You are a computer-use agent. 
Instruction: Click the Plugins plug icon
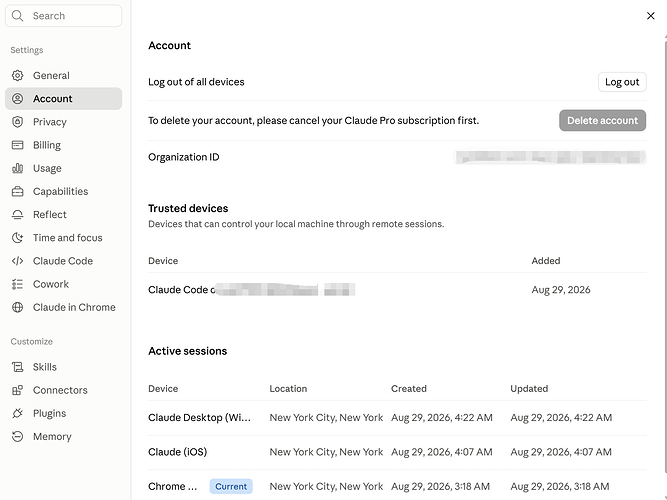[17, 413]
